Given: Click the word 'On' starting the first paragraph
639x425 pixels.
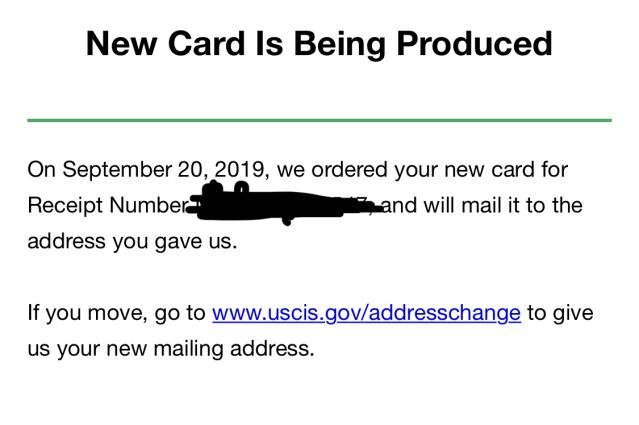Looking at the screenshot, I should coord(42,170).
